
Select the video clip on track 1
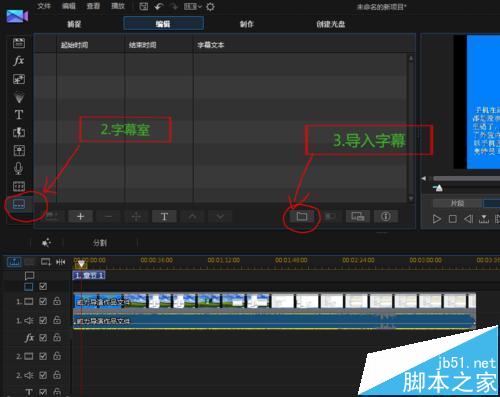pyautogui.click(x=274, y=301)
